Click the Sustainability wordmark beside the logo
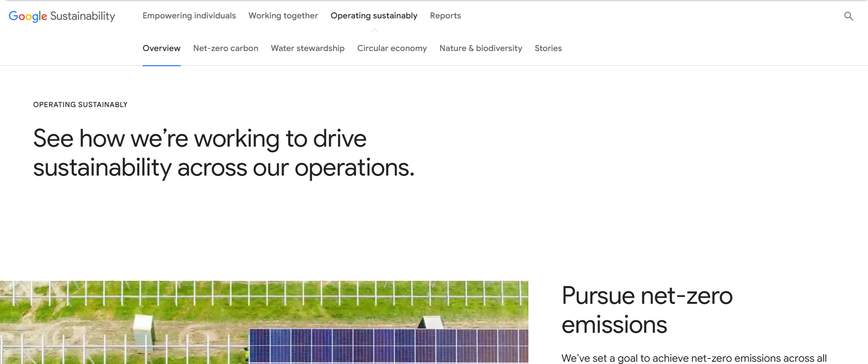The height and width of the screenshot is (364, 868). click(x=83, y=16)
